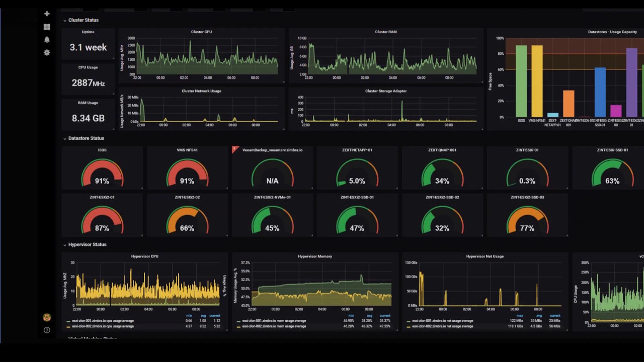Toggle esxi-zlon-001 net usage average legend series
This screenshot has width=644, height=362.
click(x=442, y=321)
